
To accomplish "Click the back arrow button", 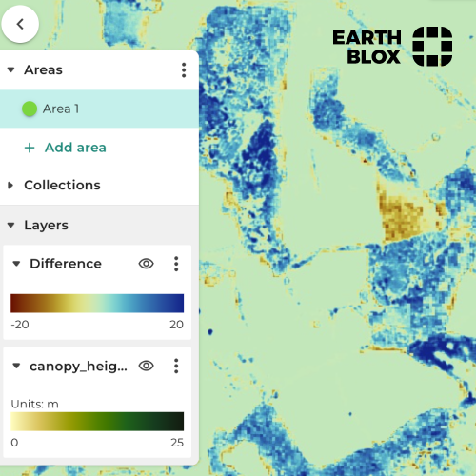I will [x=20, y=24].
